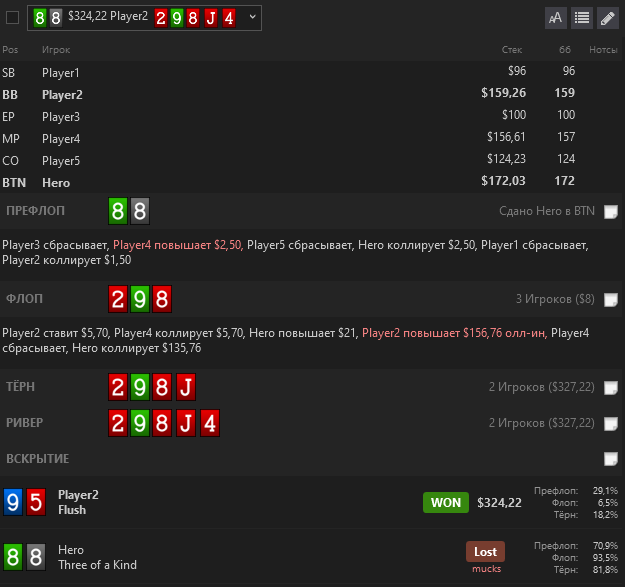Click the $324,22 winnings amount

point(499,503)
